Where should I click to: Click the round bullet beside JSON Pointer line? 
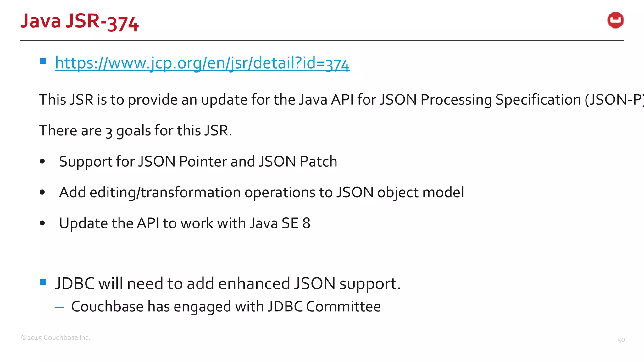tap(42, 162)
